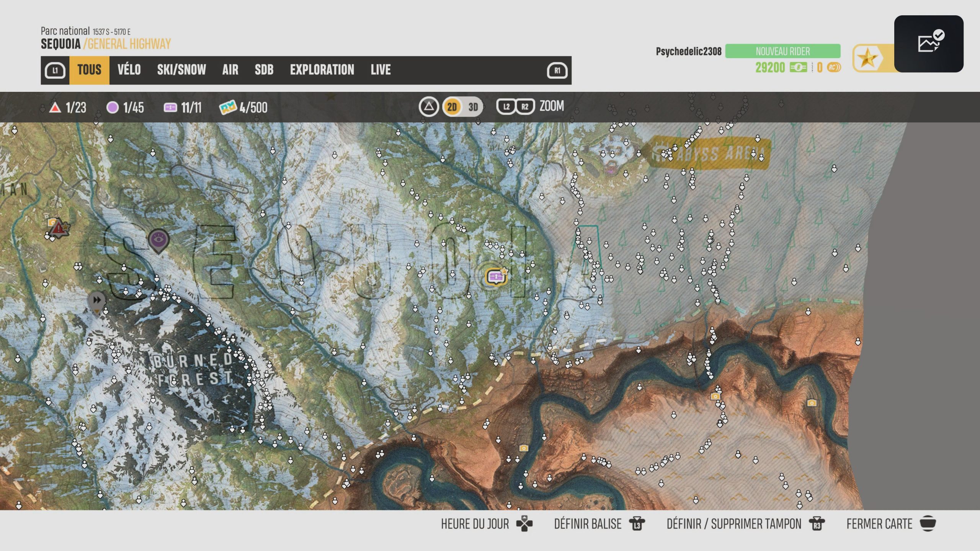Click the sticker 4/500 counter icon
980x551 pixels.
tap(228, 108)
